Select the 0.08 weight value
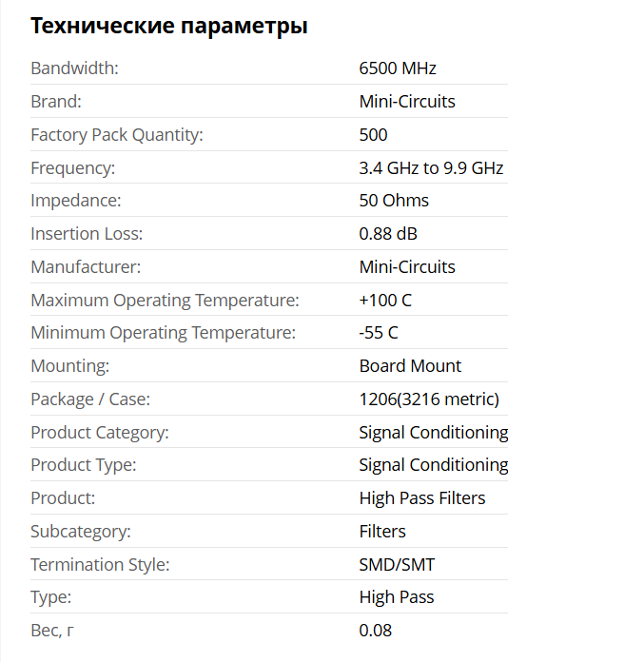This screenshot has height=662, width=644. (376, 631)
